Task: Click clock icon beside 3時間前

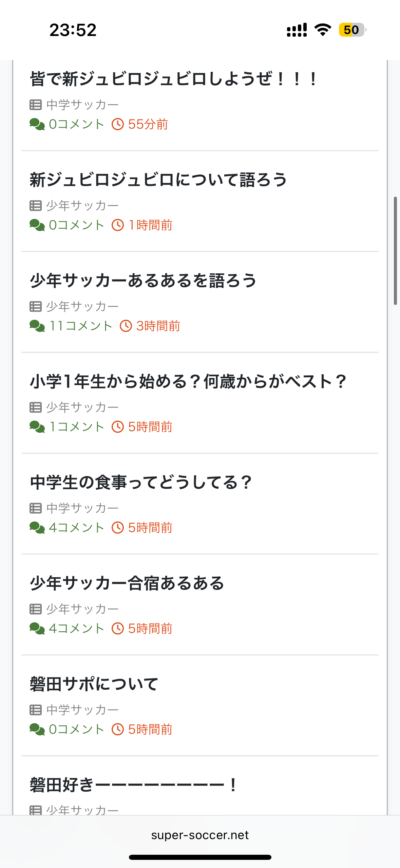Action: pyautogui.click(x=126, y=326)
